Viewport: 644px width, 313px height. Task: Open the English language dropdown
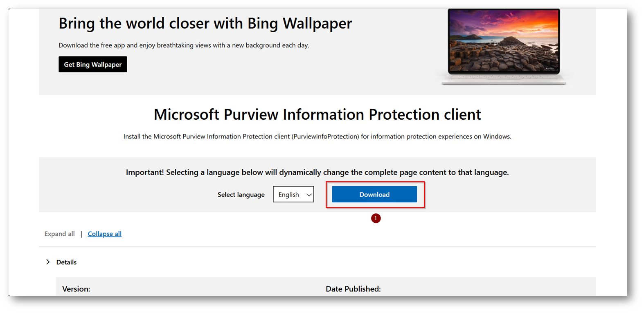click(293, 195)
